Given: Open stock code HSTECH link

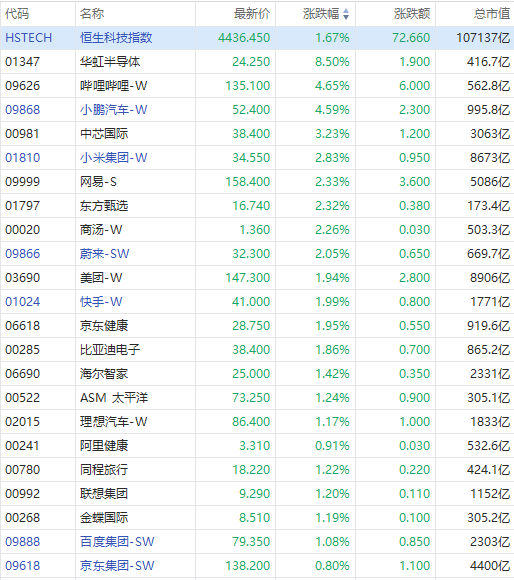Looking at the screenshot, I should 28,38.
